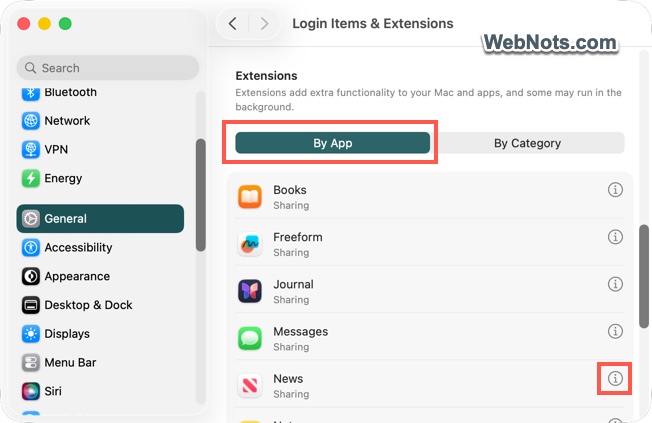Select Bluetooth label in the sidebar
Viewport: 652px width, 423px height.
coord(70,92)
